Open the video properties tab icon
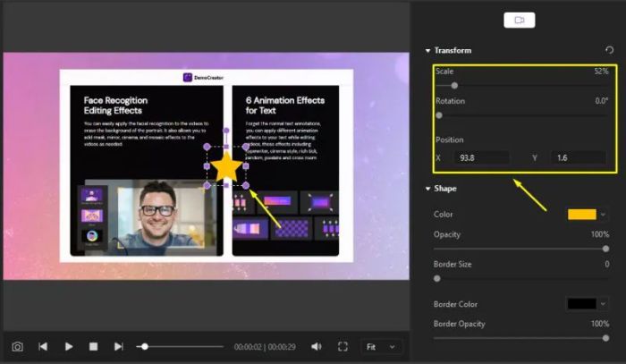Screen dimensions: 626x364 point(520,20)
